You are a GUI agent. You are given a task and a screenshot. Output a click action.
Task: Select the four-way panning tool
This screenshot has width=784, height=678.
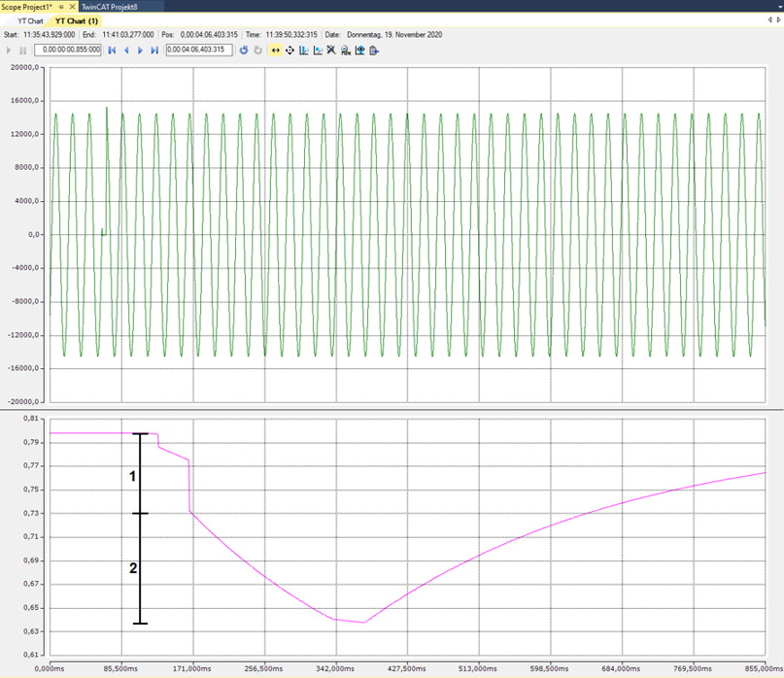(290, 50)
